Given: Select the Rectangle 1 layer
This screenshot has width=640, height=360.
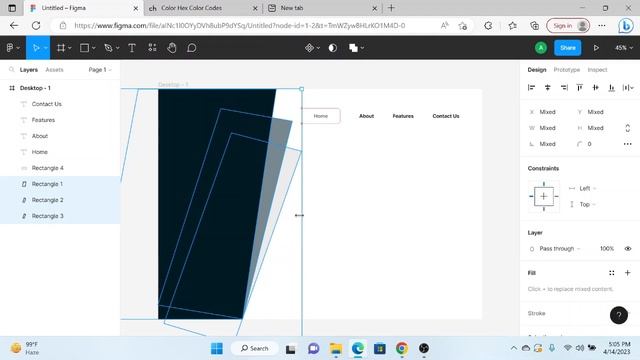Looking at the screenshot, I should click(x=47, y=184).
